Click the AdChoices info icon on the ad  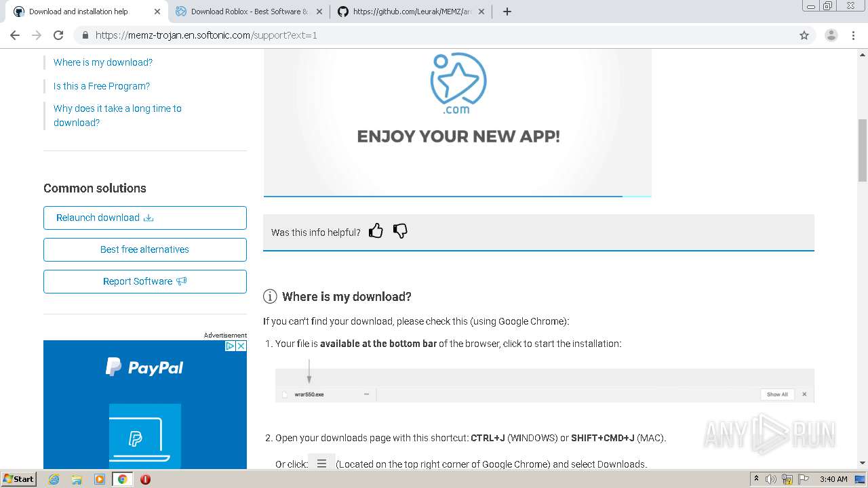[230, 346]
